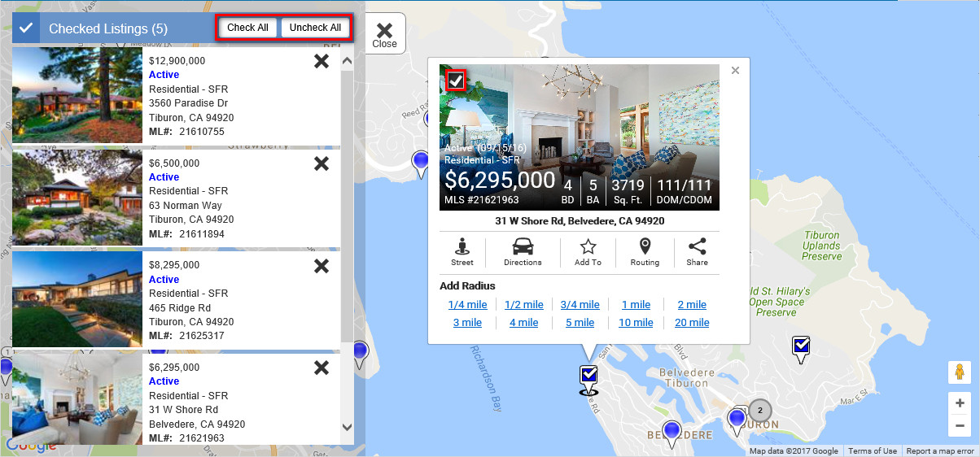Add a 3/4 mile radius
The width and height of the screenshot is (980, 457).
[580, 305]
